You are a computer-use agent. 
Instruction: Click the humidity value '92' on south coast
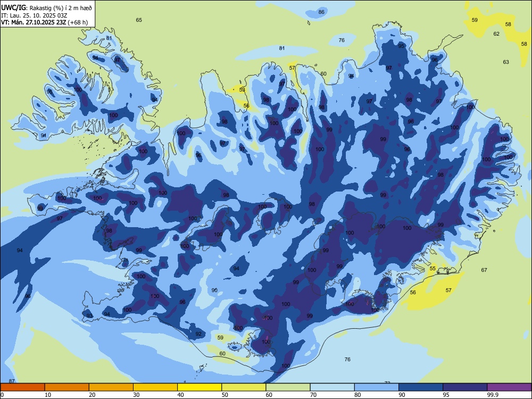[x=198, y=334]
